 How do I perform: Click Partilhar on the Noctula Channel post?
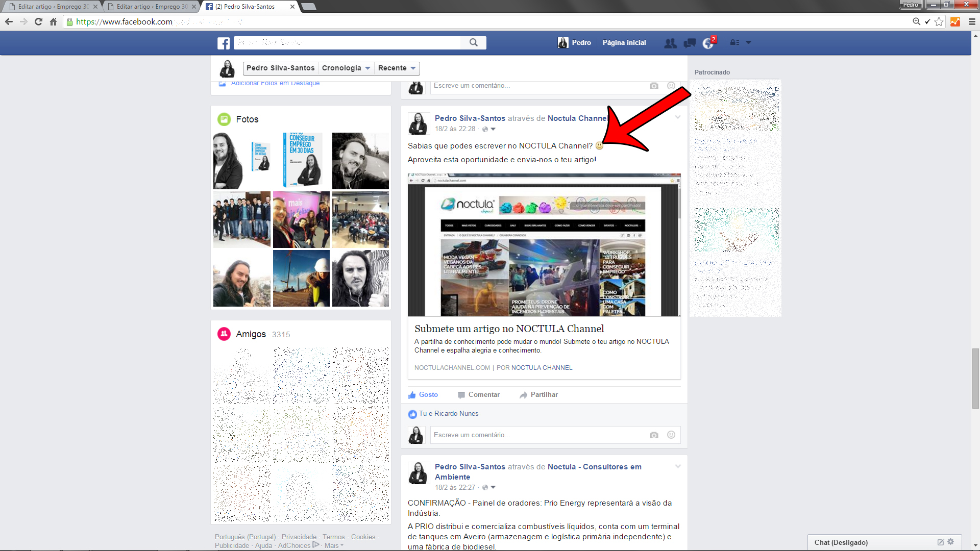point(538,395)
